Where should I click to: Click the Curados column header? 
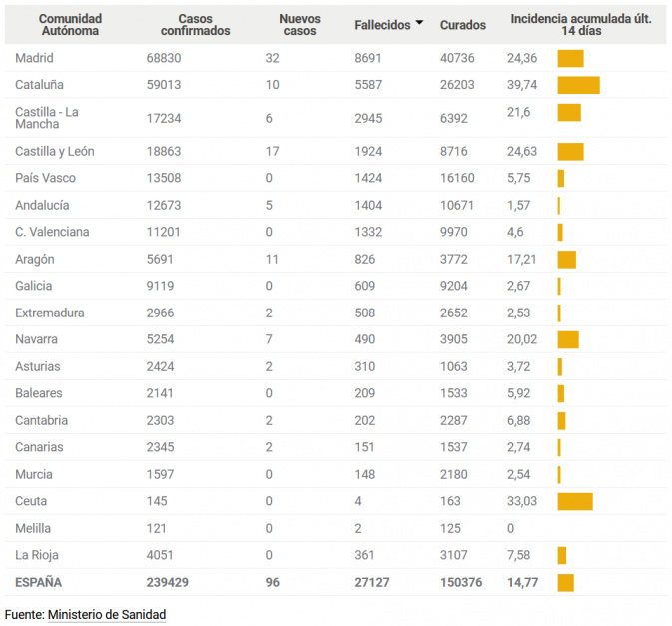point(463,25)
